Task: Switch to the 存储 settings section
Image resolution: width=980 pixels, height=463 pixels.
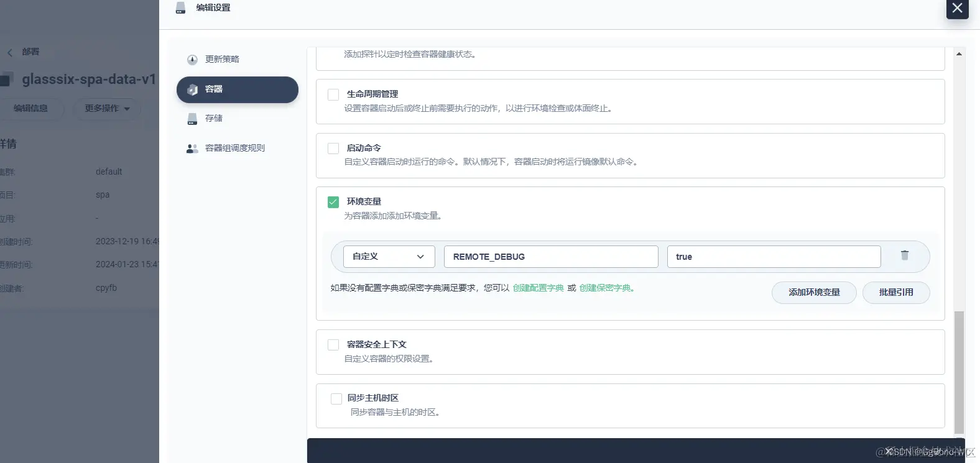Action: click(237, 119)
